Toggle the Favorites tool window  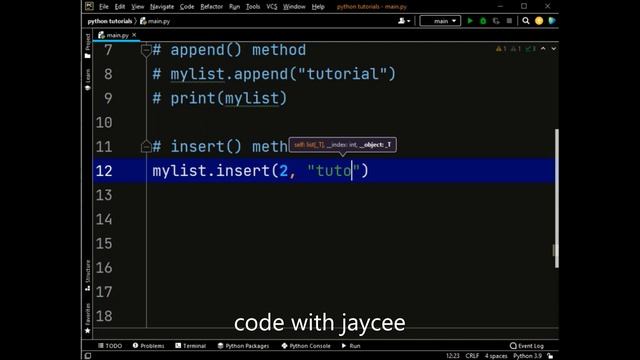87,318
